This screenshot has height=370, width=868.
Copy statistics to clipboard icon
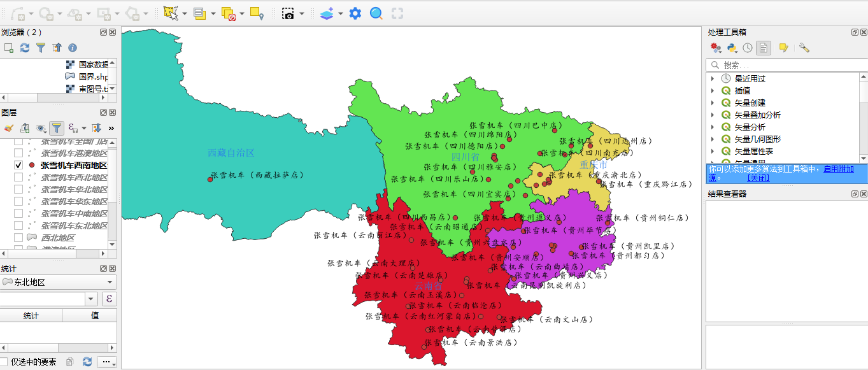[71, 362]
